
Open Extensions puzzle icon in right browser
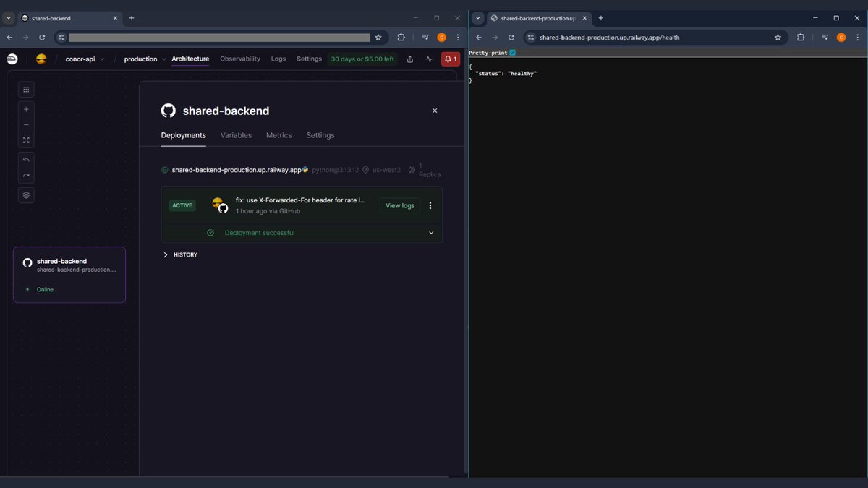801,37
